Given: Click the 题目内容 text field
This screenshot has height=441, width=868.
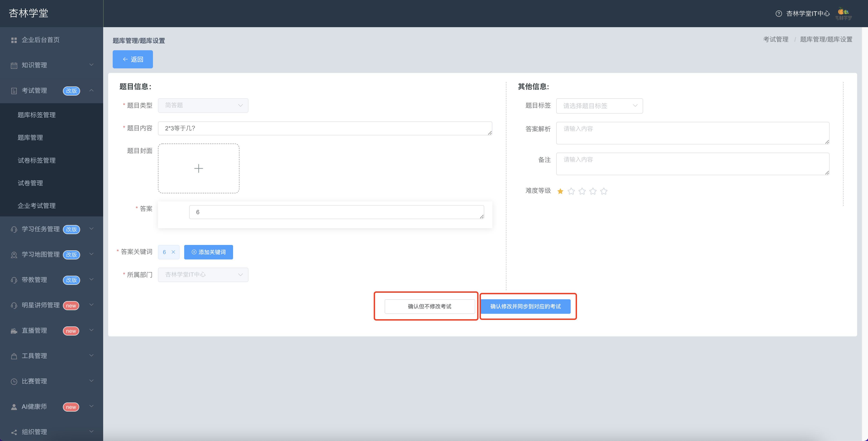Looking at the screenshot, I should [325, 128].
